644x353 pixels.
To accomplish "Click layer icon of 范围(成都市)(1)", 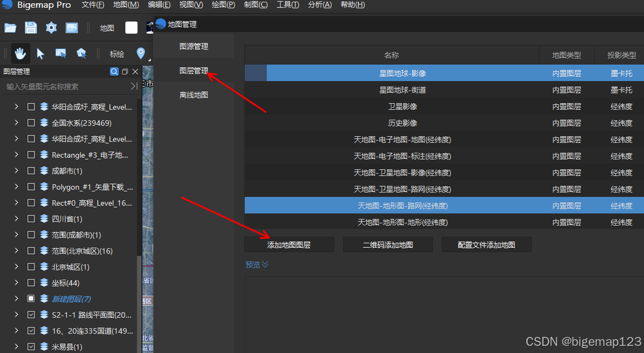I will coord(44,234).
